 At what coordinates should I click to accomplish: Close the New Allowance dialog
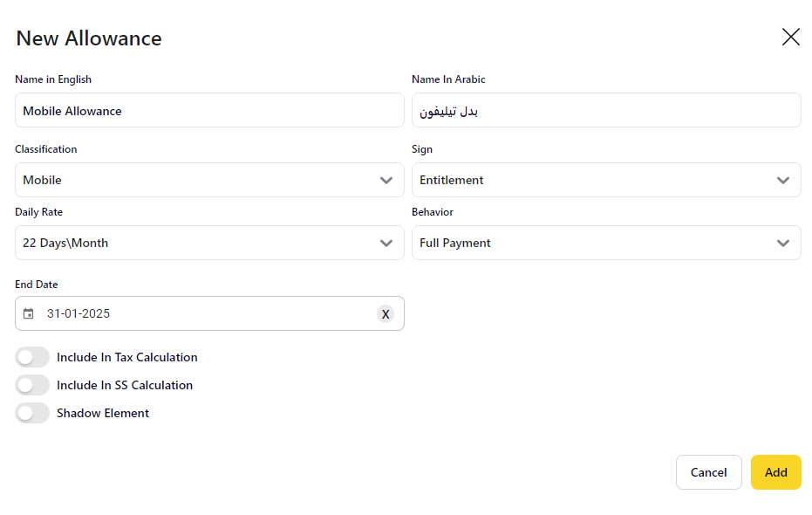[790, 37]
